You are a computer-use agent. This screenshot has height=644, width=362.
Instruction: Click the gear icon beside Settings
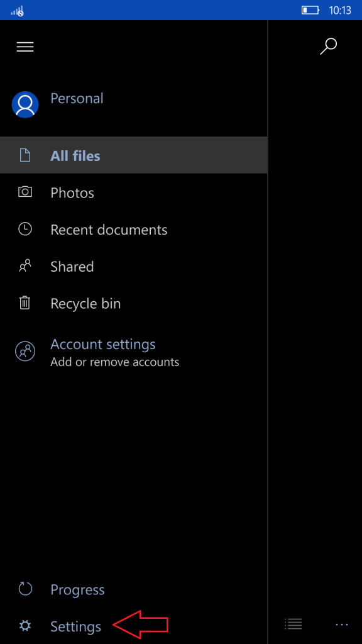click(x=25, y=626)
